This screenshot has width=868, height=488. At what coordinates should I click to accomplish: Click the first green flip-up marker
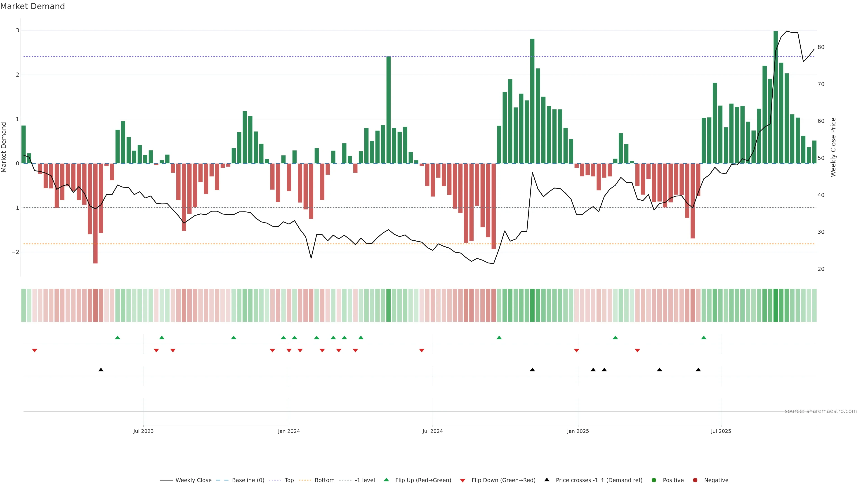117,338
